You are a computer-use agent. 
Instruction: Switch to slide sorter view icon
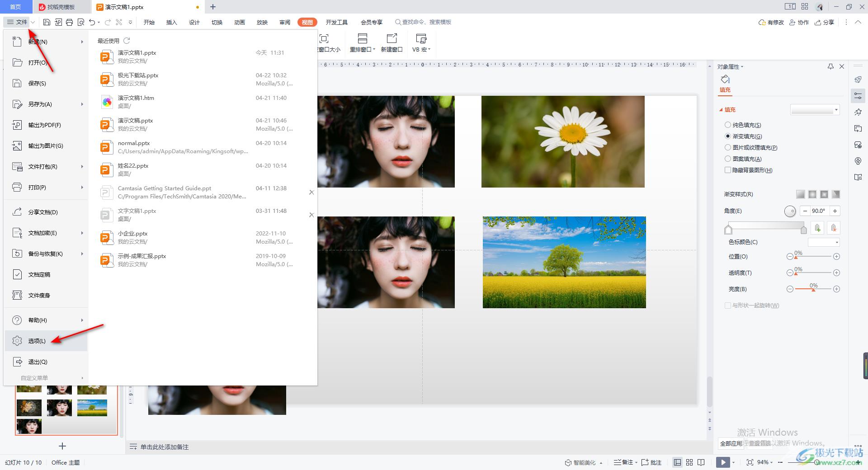(689, 462)
